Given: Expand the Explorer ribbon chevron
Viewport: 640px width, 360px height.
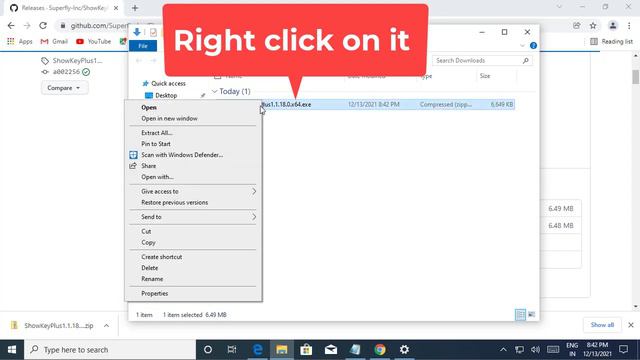Looking at the screenshot, I should (522, 46).
